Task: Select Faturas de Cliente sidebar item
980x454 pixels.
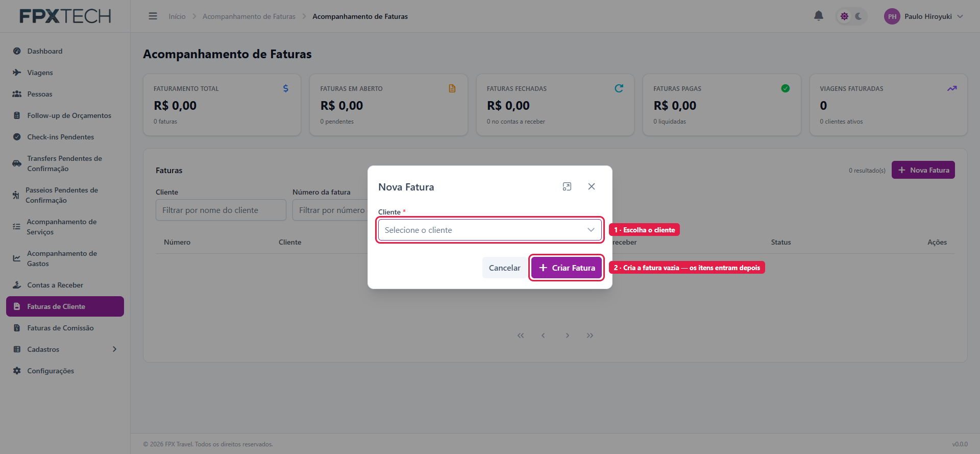Action: point(65,306)
